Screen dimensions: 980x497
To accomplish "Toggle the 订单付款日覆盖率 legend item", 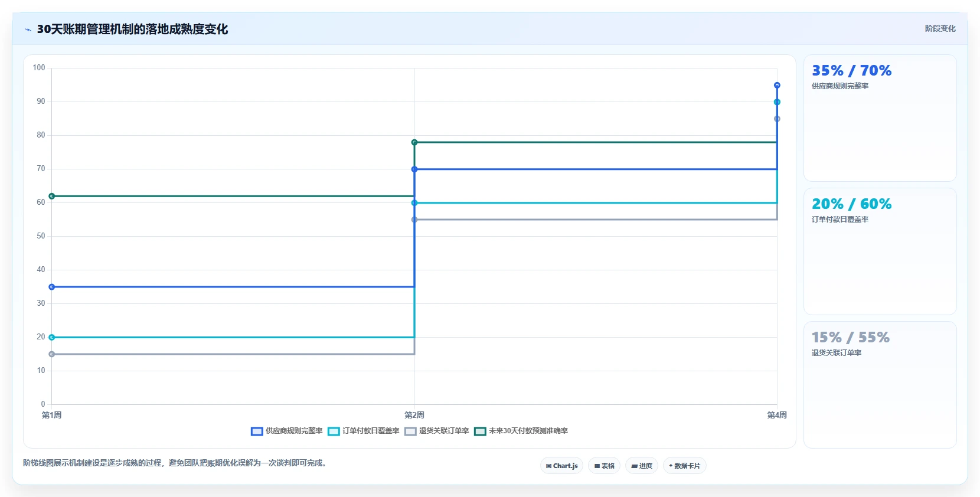I will pyautogui.click(x=364, y=431).
